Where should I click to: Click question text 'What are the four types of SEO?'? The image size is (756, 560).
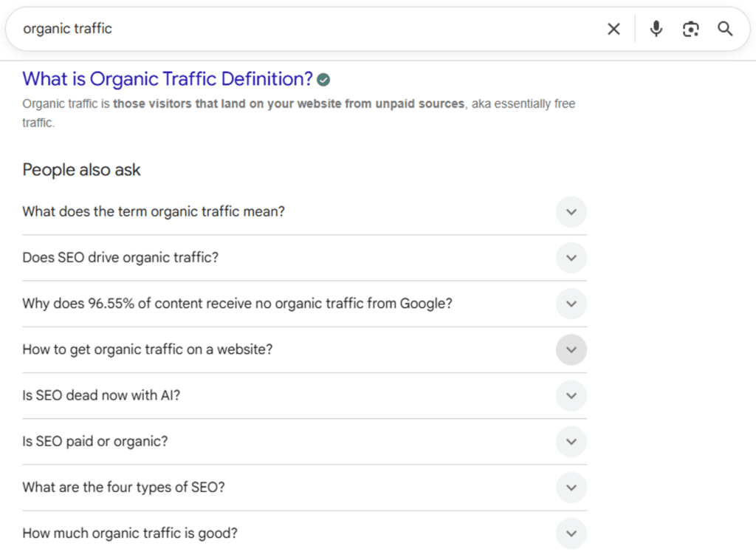[x=123, y=487]
